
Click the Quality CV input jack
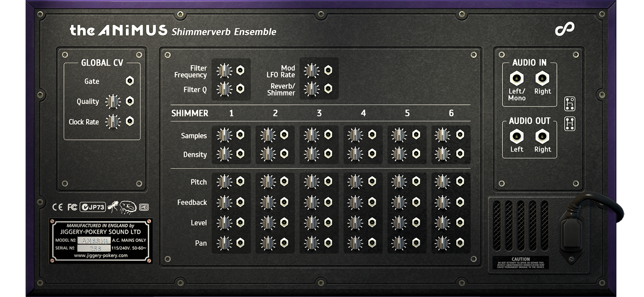130,101
